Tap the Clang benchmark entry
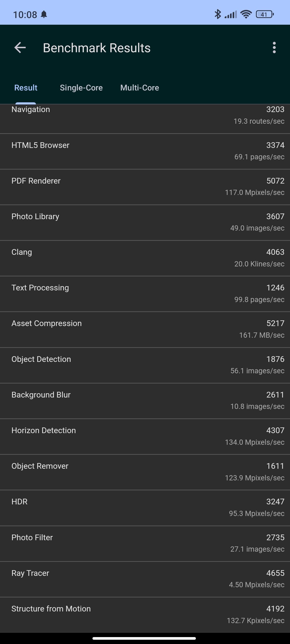Image resolution: width=290 pixels, height=644 pixels. [145, 258]
